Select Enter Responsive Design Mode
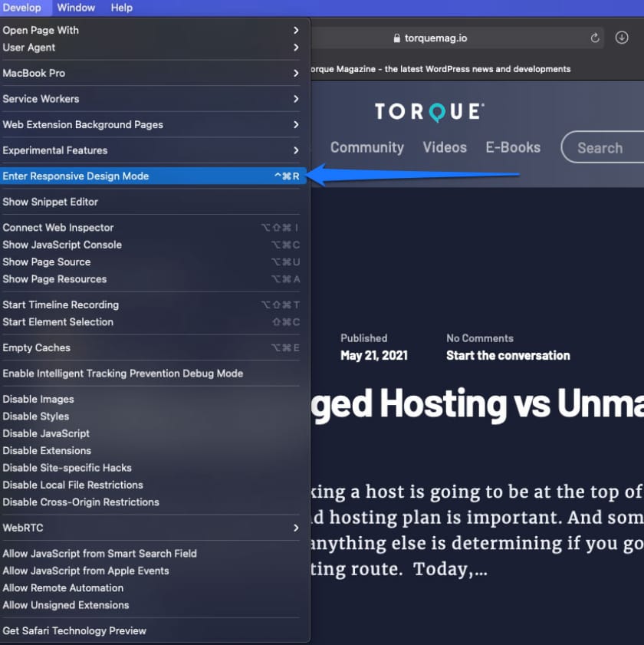The image size is (644, 645). pyautogui.click(x=153, y=176)
